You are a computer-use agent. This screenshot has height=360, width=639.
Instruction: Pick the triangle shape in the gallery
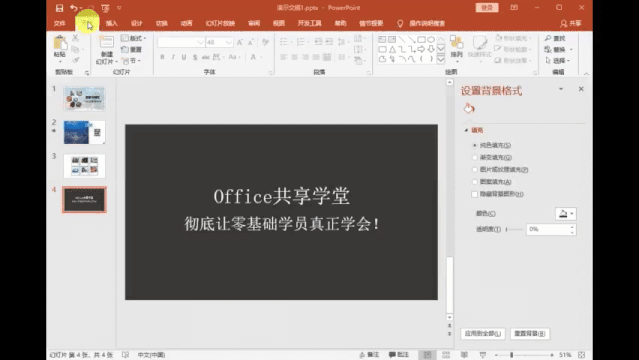392,49
